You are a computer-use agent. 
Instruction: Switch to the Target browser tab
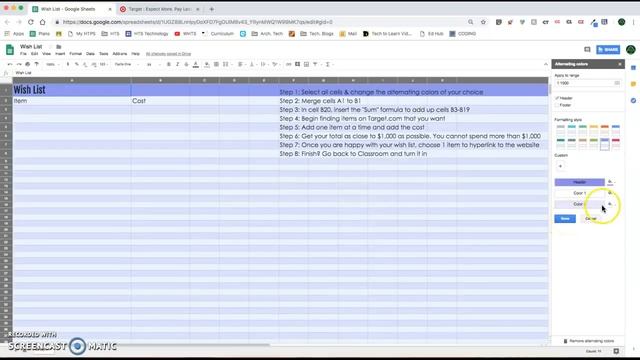[x=160, y=9]
